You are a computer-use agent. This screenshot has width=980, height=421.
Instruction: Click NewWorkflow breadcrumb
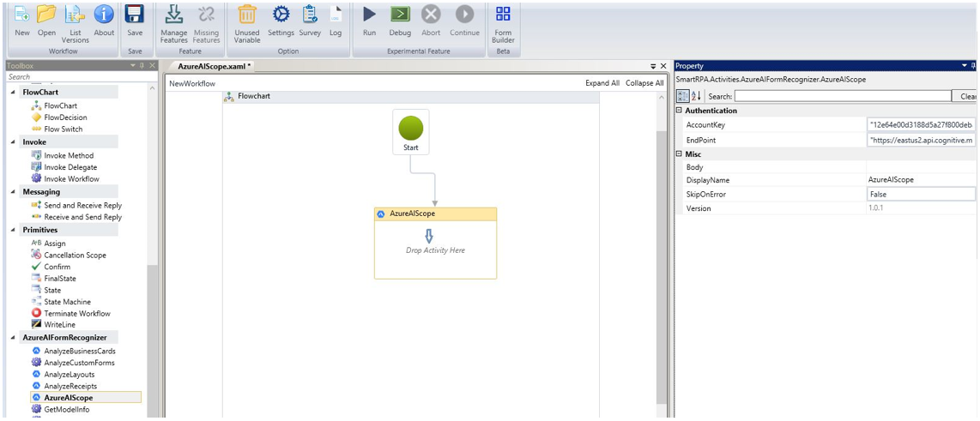192,84
